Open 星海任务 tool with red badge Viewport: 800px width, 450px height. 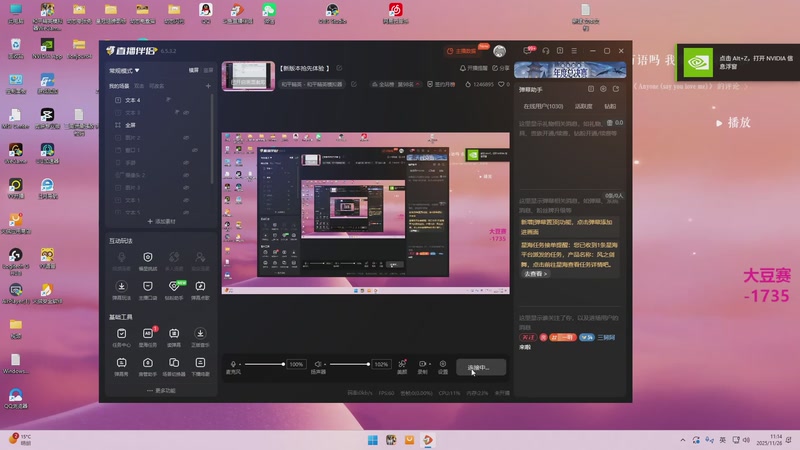[148, 334]
